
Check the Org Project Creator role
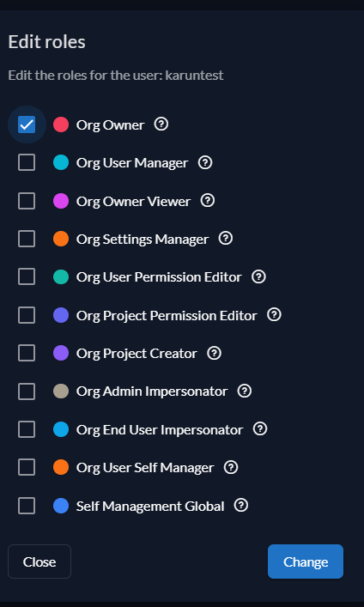click(x=27, y=353)
